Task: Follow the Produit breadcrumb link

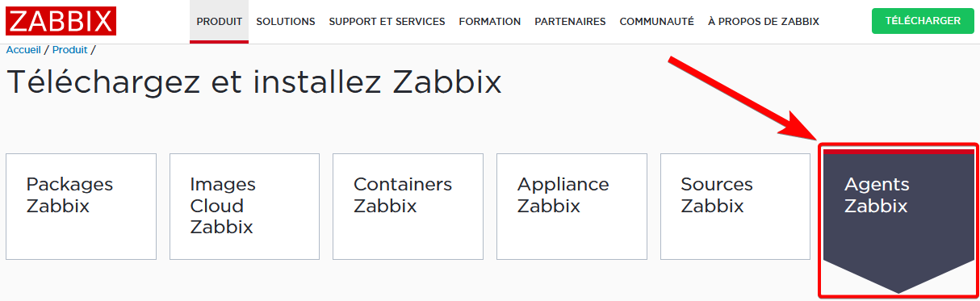Action: [x=69, y=50]
